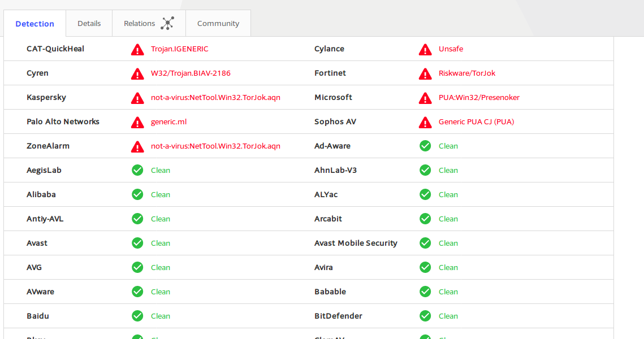
Task: Click warning icon in ZoneAlarm row
Action: pyautogui.click(x=137, y=146)
